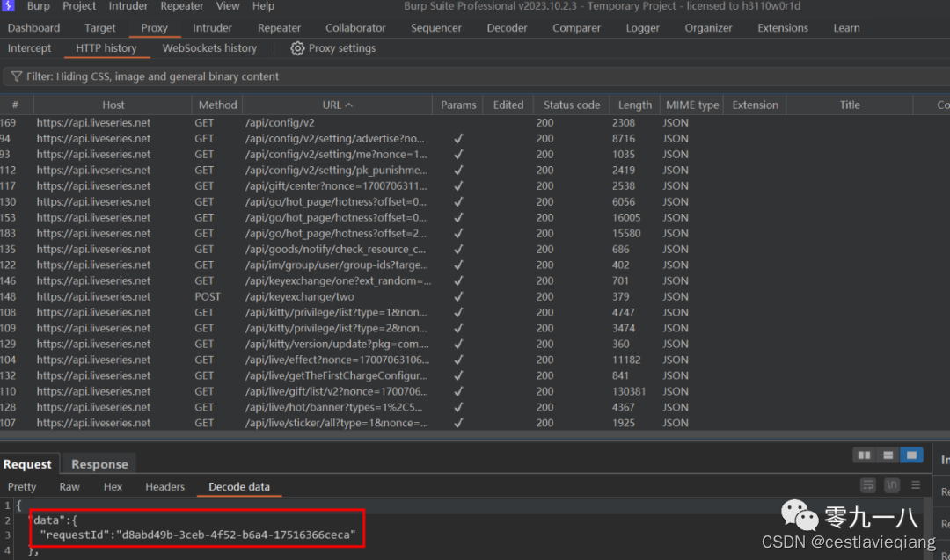Select side-by-side layout view icon
This screenshot has width=950, height=560.
pos(864,455)
